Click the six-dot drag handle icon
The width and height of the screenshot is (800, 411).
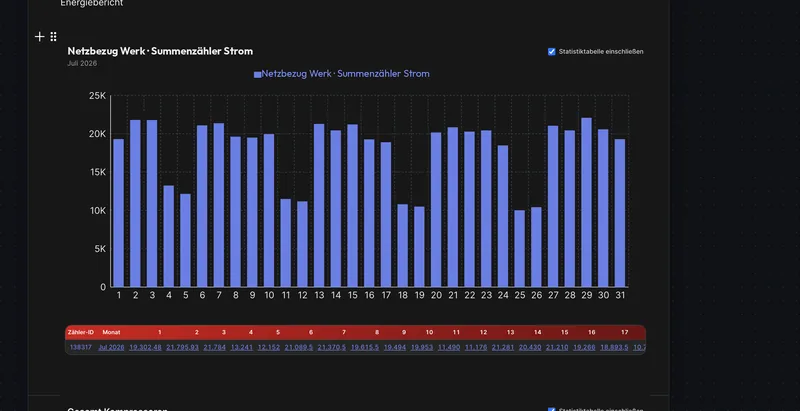click(x=54, y=37)
